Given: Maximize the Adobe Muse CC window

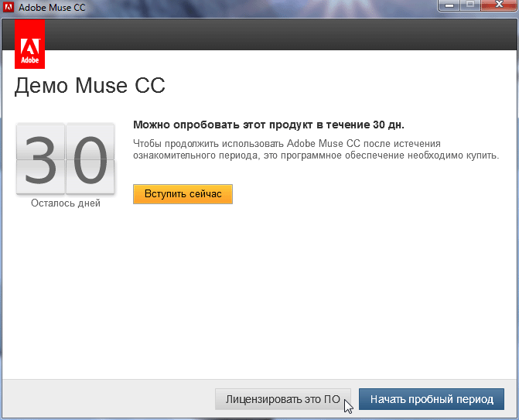Looking at the screenshot, I should [x=470, y=5].
